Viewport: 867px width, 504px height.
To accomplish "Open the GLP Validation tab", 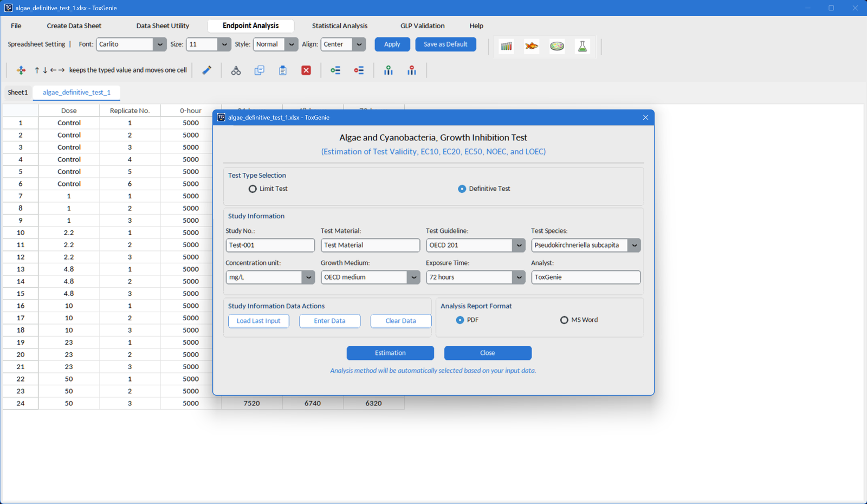I will coord(422,25).
